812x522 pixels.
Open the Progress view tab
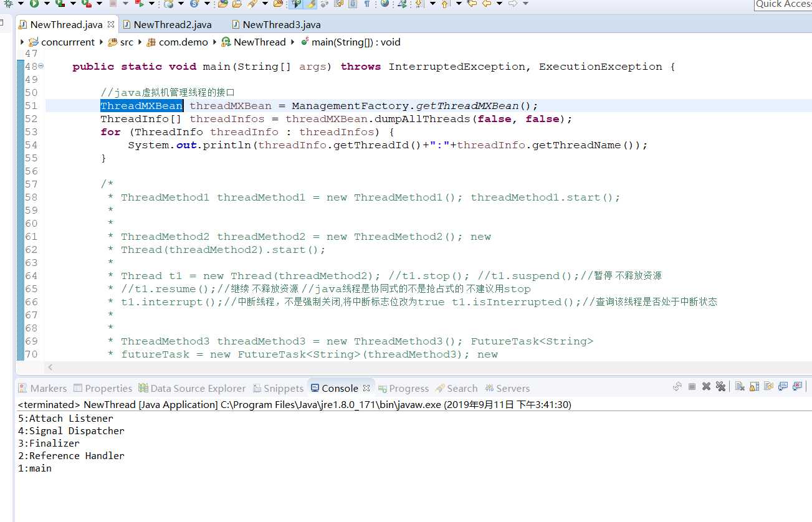coord(403,388)
